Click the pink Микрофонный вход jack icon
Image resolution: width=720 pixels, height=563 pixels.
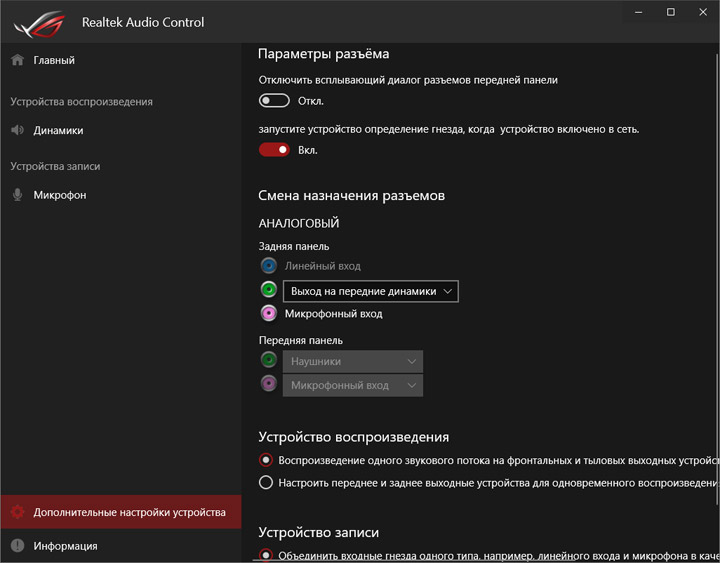point(268,314)
